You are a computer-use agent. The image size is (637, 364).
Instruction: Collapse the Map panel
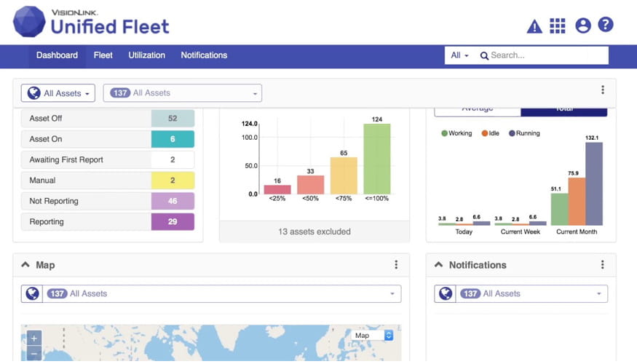25,264
